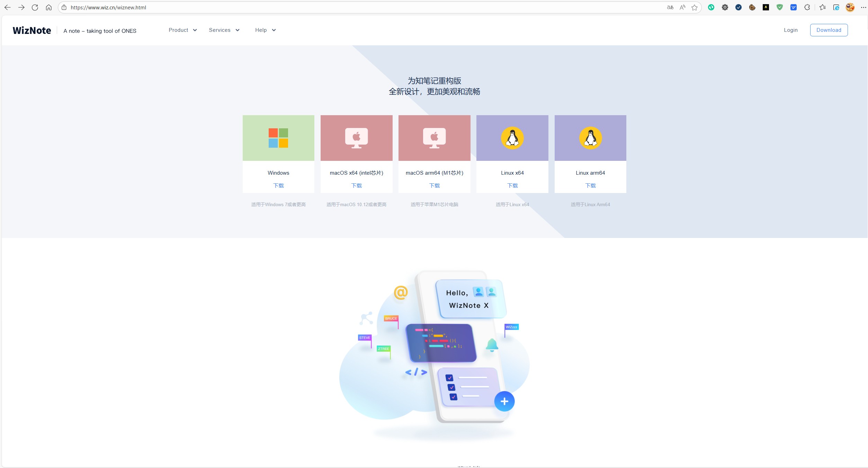Click the Login link

(790, 30)
